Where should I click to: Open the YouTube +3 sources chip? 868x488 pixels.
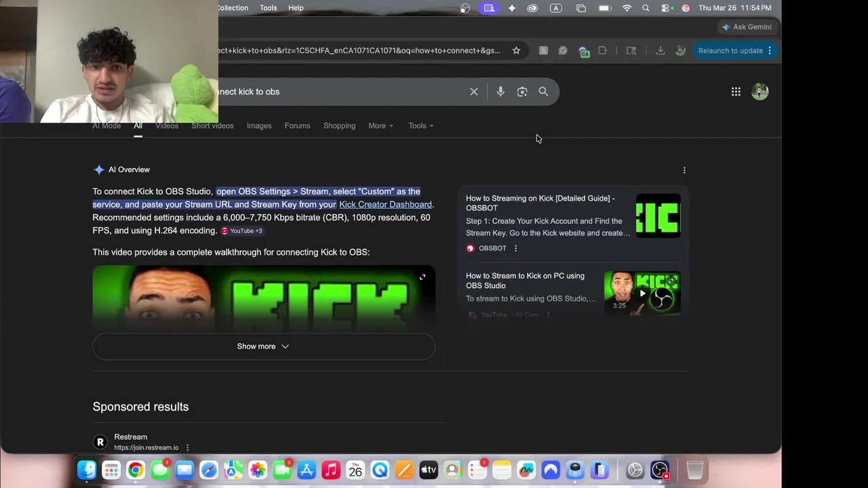click(x=241, y=230)
